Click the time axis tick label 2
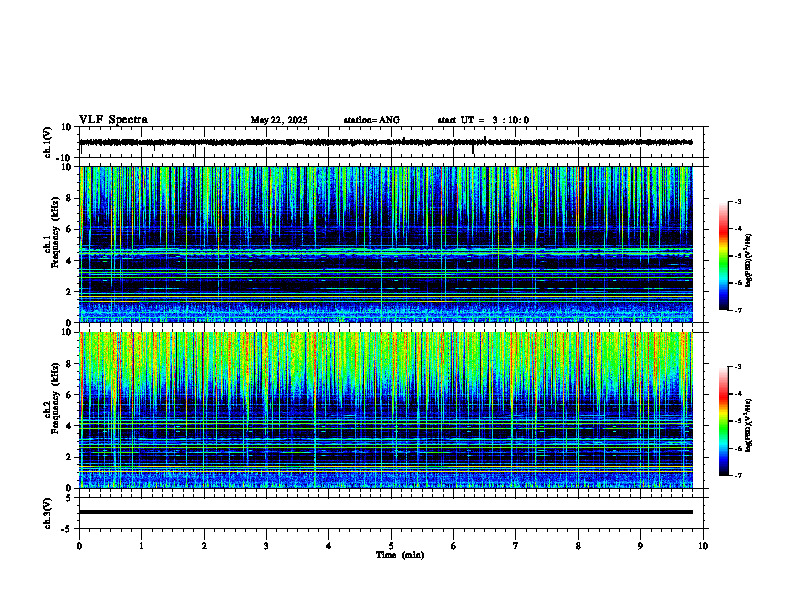This screenshot has height=612, width=792. click(x=204, y=546)
